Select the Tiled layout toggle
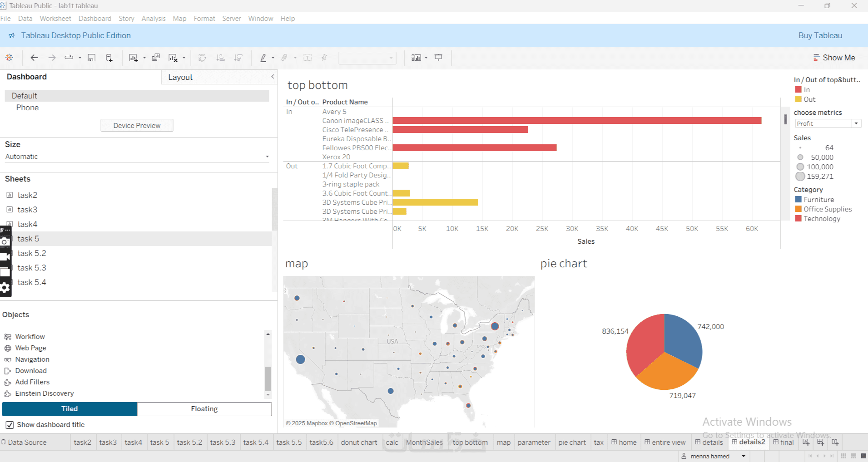868x462 pixels. (x=69, y=409)
